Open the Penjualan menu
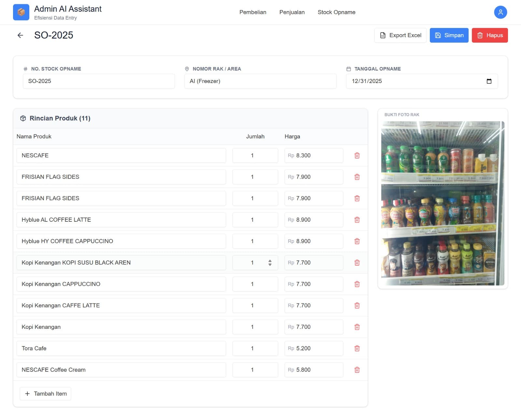 coord(292,12)
